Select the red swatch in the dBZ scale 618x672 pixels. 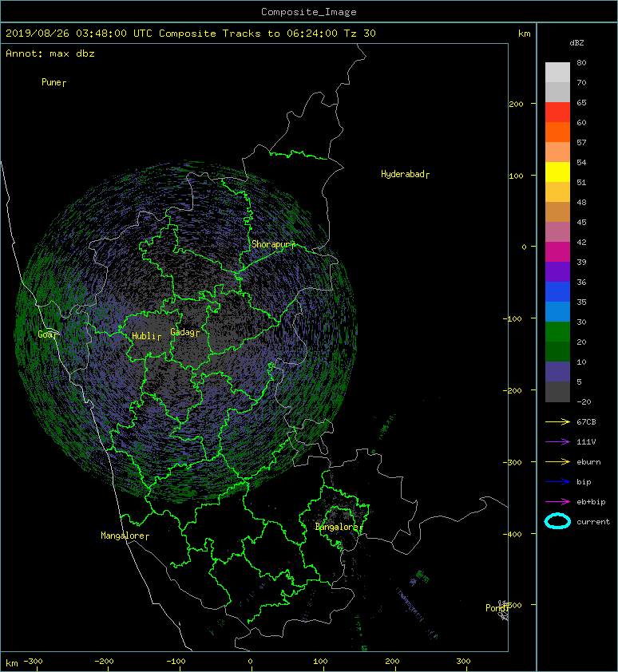click(x=557, y=112)
